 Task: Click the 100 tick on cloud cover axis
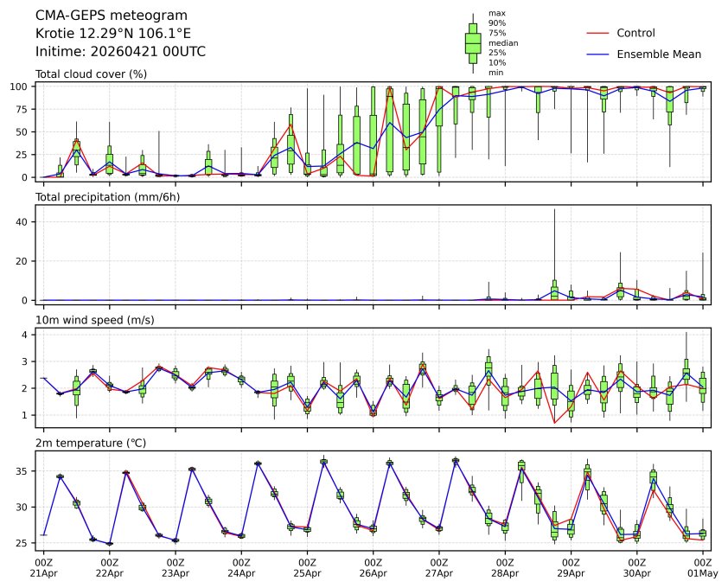click(22, 86)
